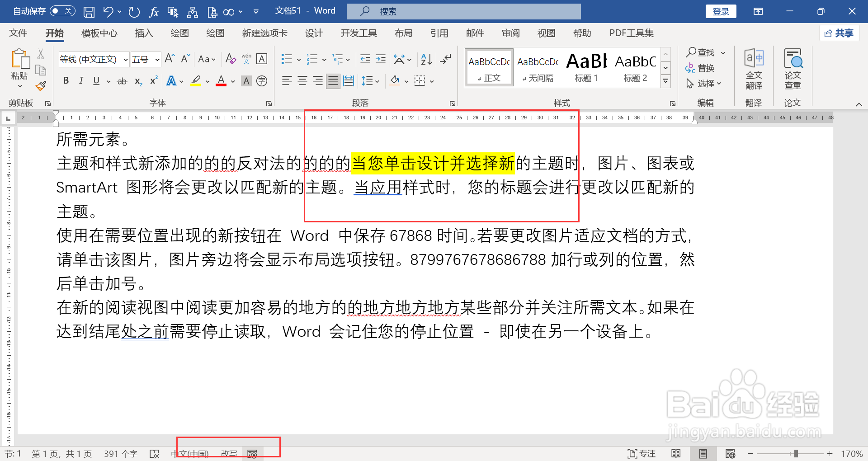Image resolution: width=868 pixels, height=461 pixels.
Task: Open the 全文翻译 translate tool
Action: [x=754, y=69]
